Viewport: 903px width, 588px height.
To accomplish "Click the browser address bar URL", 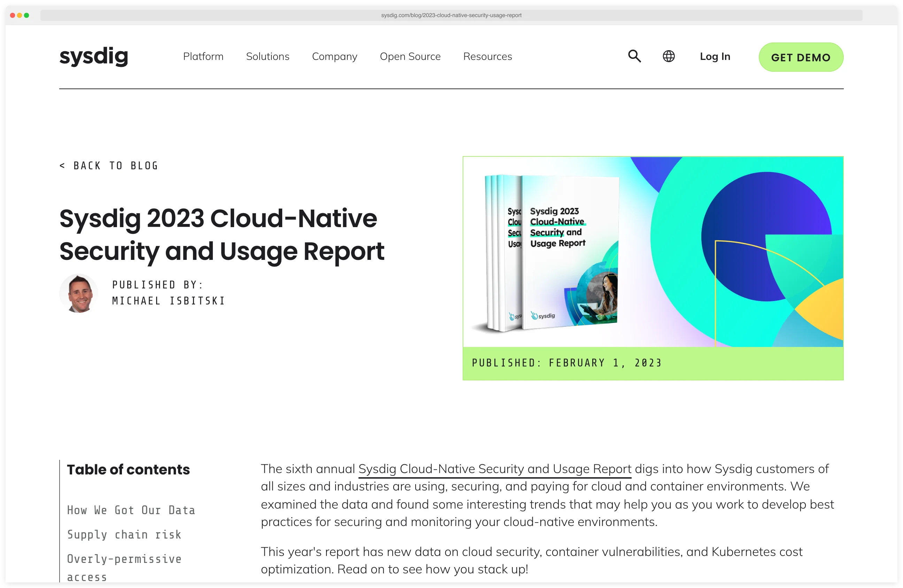I will click(451, 16).
